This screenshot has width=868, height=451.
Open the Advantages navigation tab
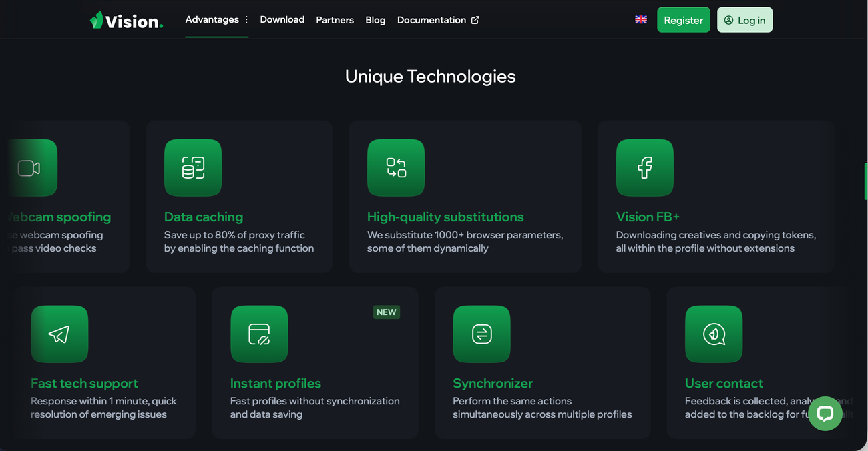pos(212,19)
